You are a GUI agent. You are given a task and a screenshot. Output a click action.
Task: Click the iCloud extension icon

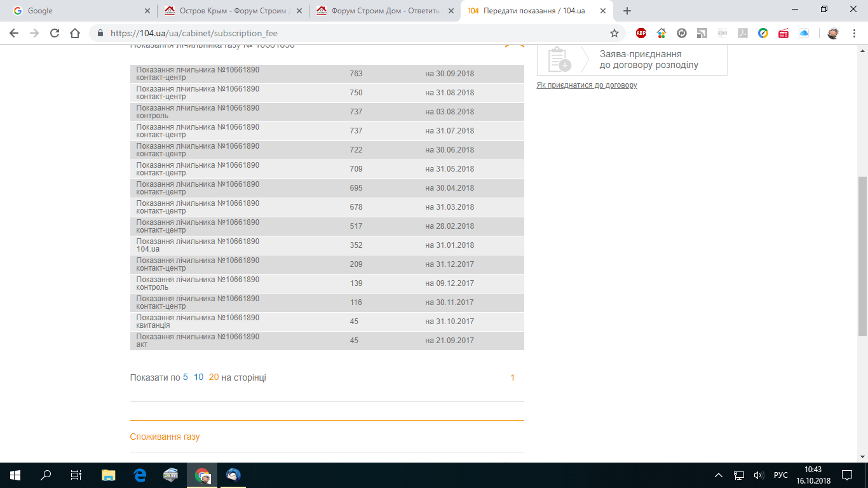pos(804,33)
